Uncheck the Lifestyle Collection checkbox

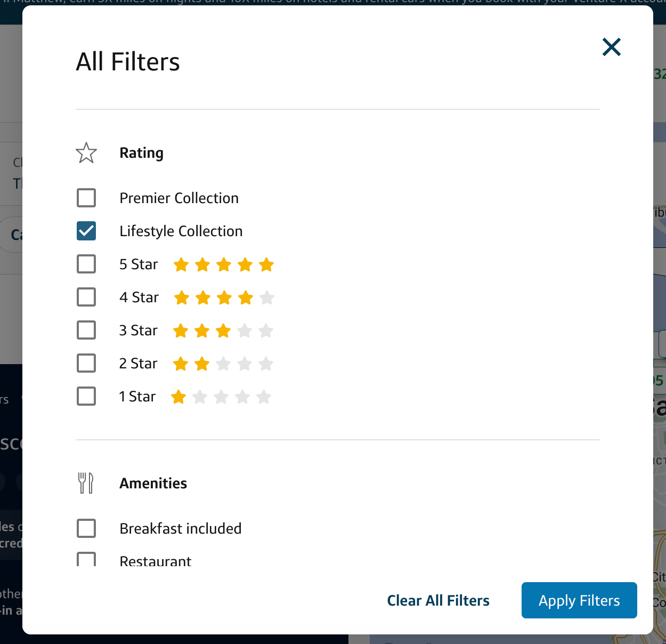click(x=86, y=231)
